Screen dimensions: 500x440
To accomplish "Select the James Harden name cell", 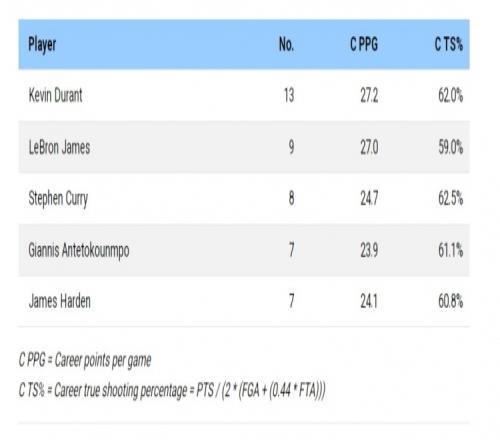I will point(60,301).
